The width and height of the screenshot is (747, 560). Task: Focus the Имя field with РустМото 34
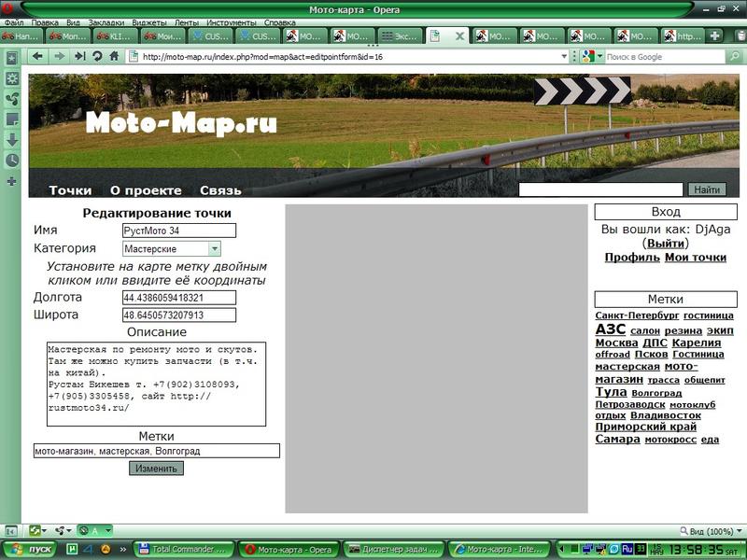click(x=179, y=231)
